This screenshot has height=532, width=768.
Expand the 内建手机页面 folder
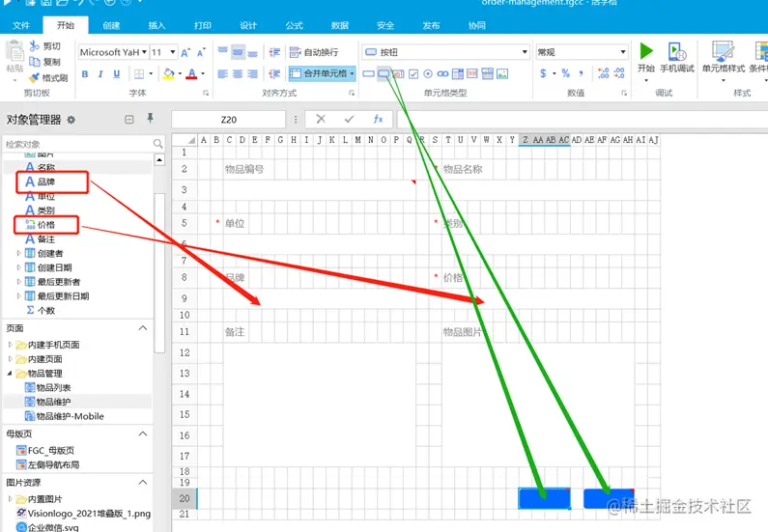tap(10, 345)
